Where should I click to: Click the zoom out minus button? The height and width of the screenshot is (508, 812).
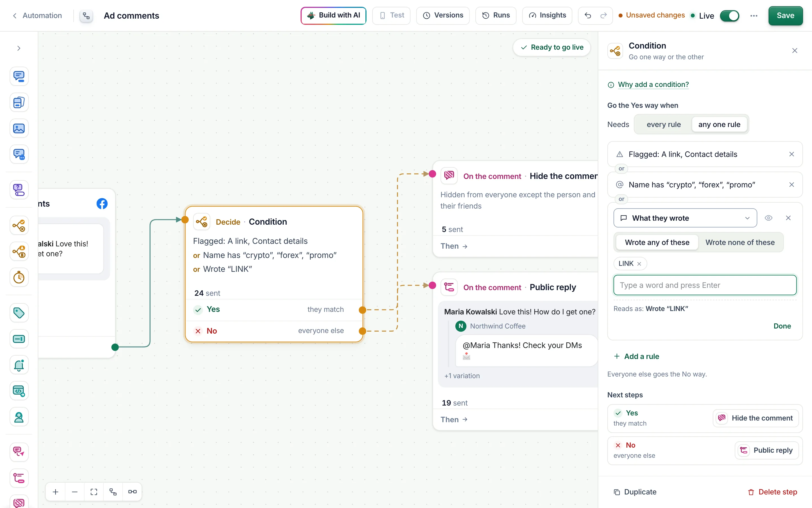[75, 492]
